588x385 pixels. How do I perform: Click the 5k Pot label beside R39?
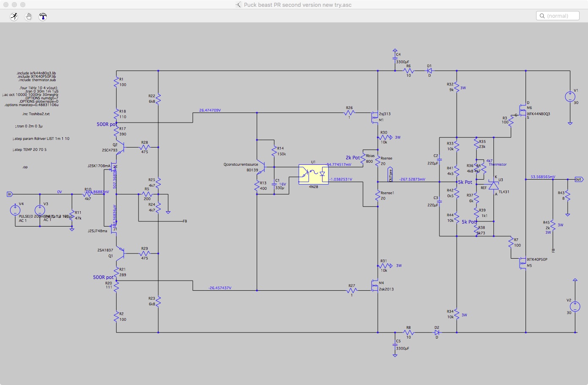click(x=469, y=222)
